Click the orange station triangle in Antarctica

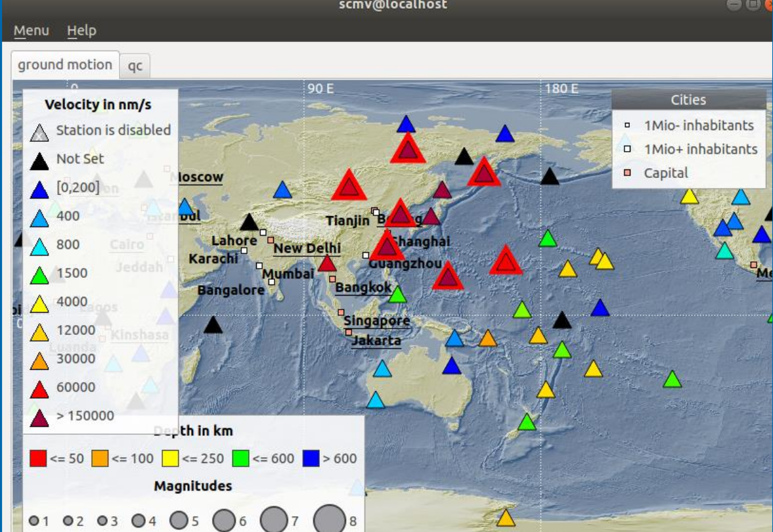coord(506,518)
